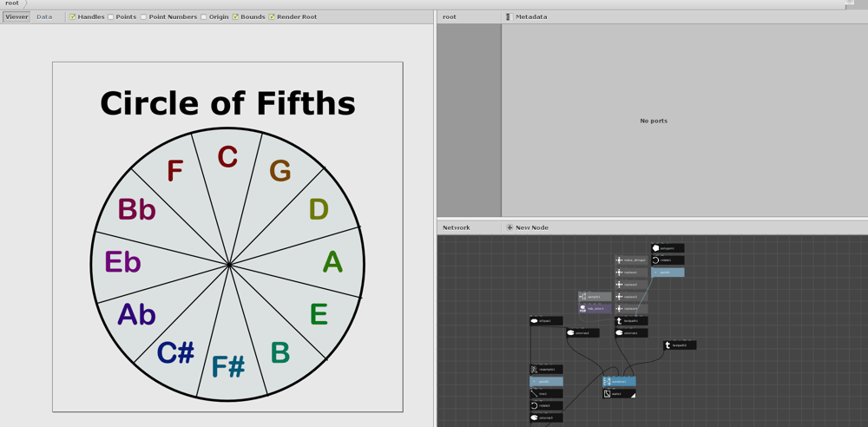The image size is (868, 427).
Task: Click the point1 node
Action: tap(667, 273)
